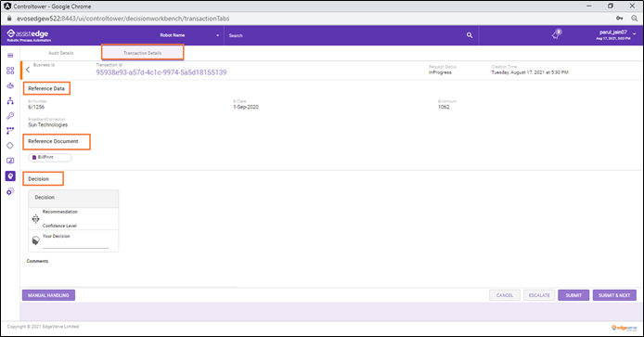Screen dimensions: 644x337
Task: Click into the header Search field
Action: coord(345,35)
